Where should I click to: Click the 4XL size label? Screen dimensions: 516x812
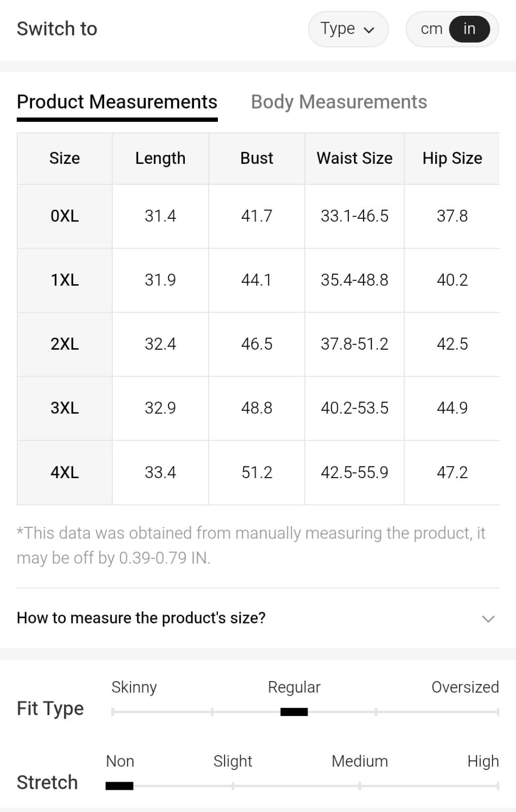[x=64, y=472]
